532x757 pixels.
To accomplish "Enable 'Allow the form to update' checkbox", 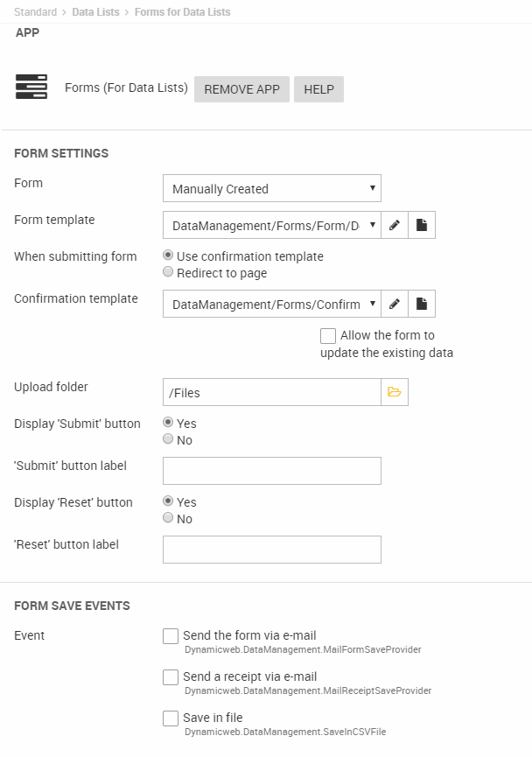I will tap(328, 336).
